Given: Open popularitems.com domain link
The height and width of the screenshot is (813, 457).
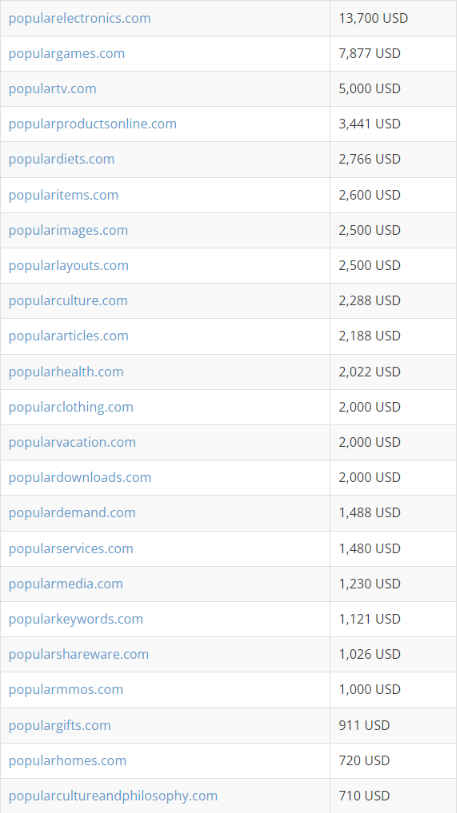Looking at the screenshot, I should [63, 195].
